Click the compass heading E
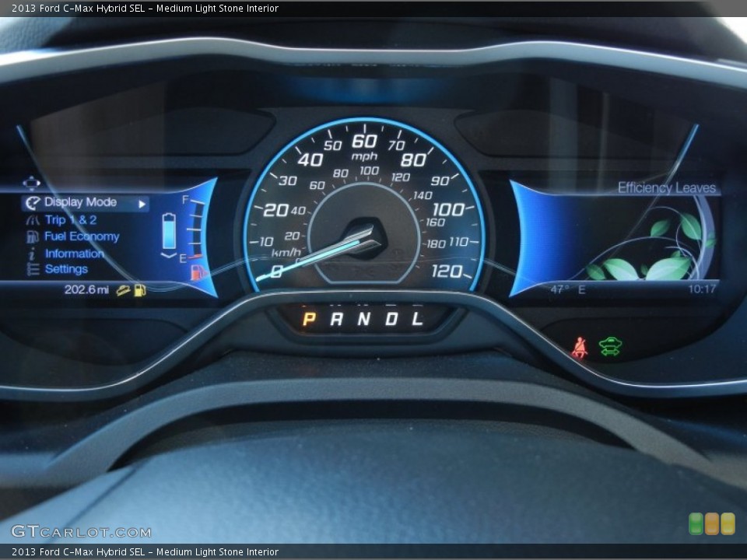747x560 pixels. tap(582, 289)
